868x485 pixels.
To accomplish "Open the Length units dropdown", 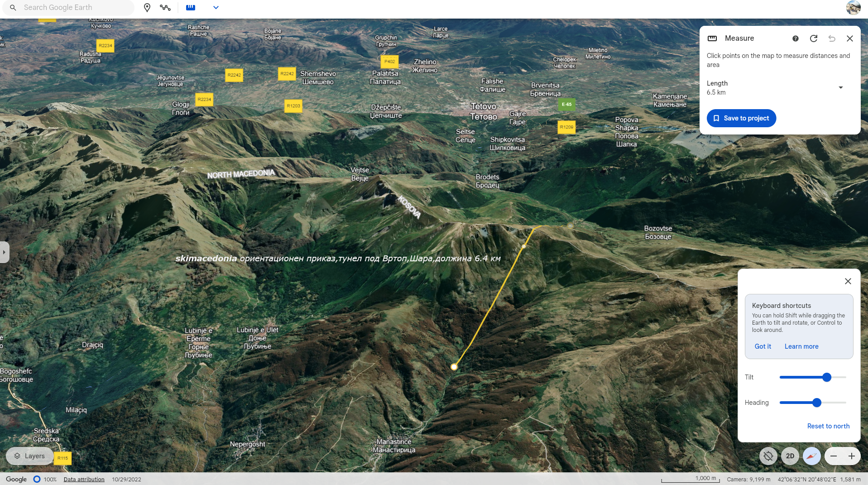I will click(x=841, y=87).
